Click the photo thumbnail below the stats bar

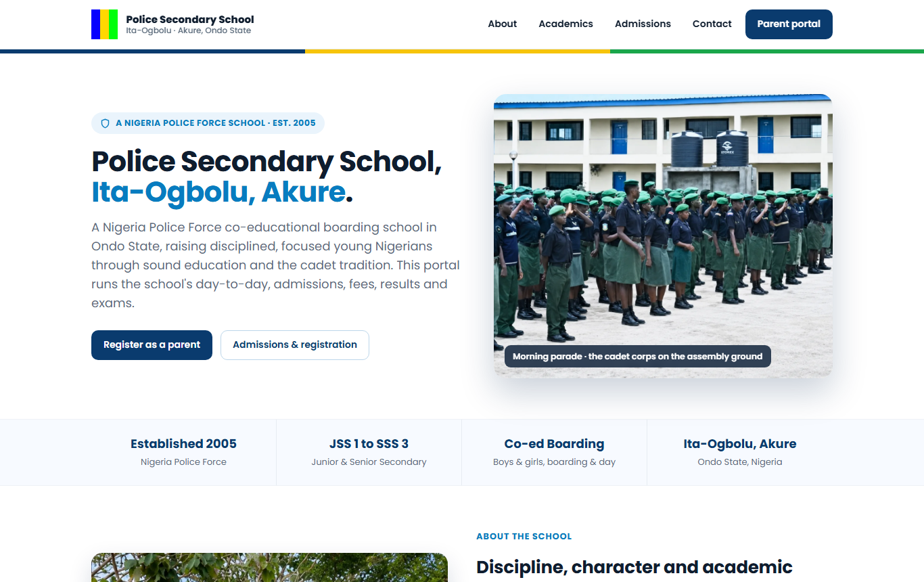point(269,568)
